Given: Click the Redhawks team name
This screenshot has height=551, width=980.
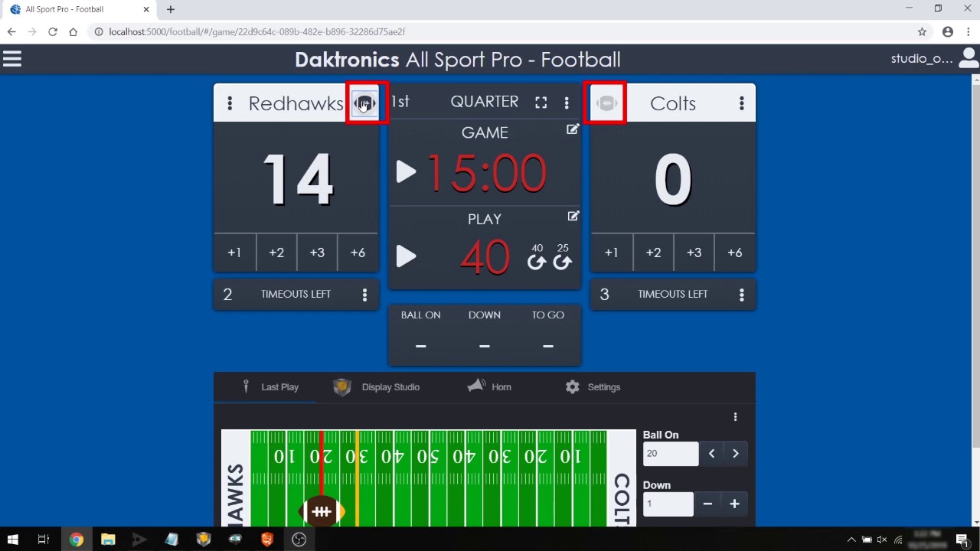Looking at the screenshot, I should (296, 103).
